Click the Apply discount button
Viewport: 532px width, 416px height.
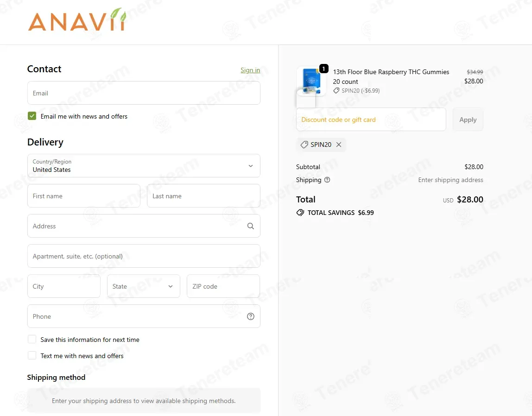(x=468, y=120)
